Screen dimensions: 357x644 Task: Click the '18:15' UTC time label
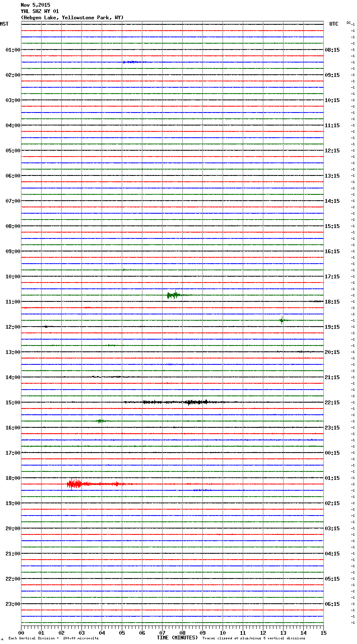tap(332, 302)
